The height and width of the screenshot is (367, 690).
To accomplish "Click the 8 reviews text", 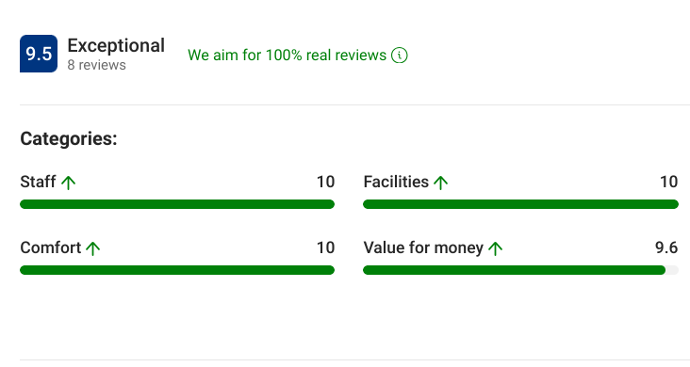I will [96, 65].
